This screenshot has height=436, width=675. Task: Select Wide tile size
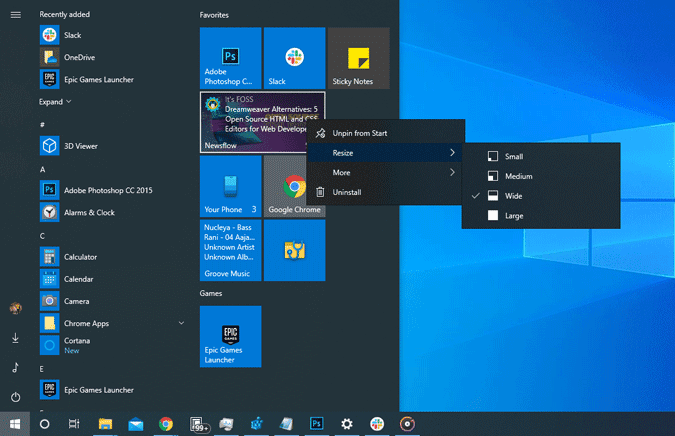[541, 196]
